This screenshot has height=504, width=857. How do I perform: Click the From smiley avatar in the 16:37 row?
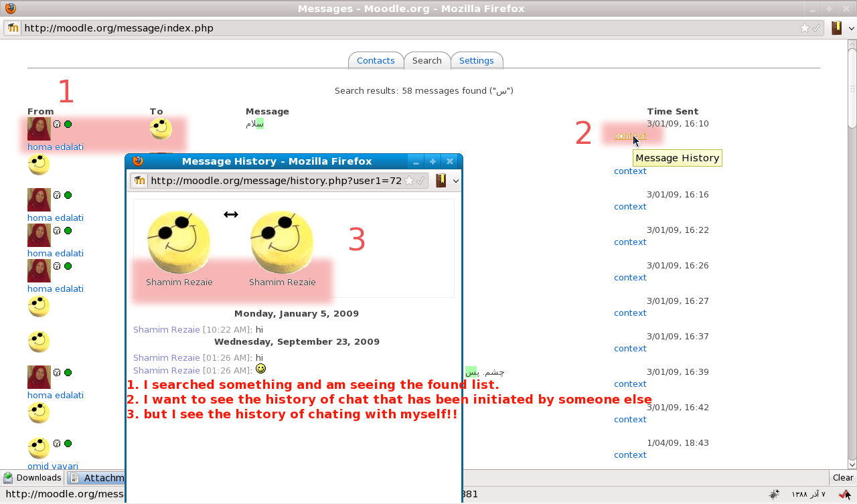(x=39, y=342)
